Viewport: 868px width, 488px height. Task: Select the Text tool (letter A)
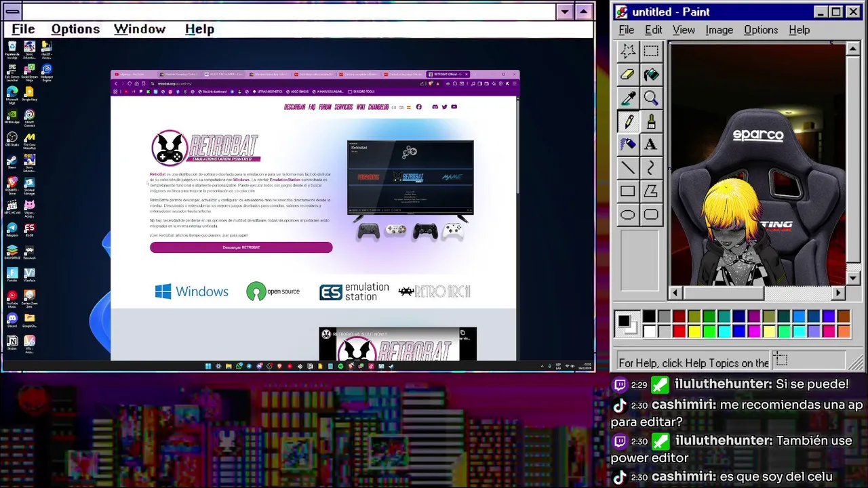(651, 144)
